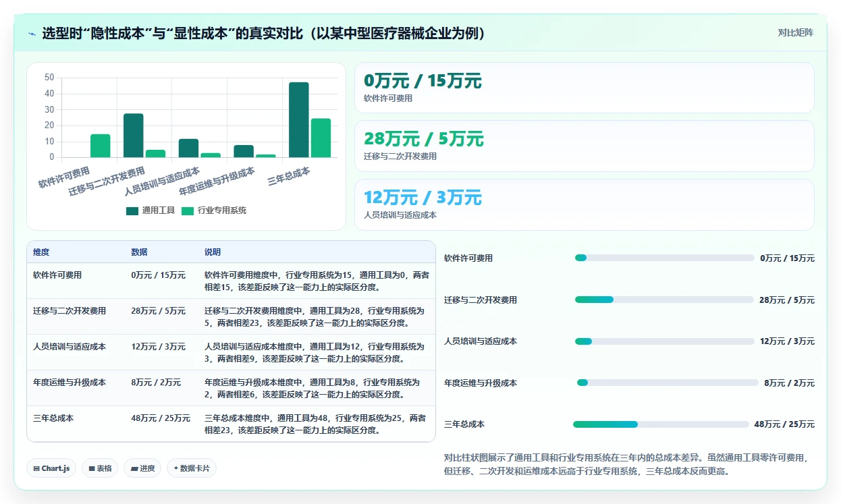Click table cell 8万元 / 2万元

(156, 383)
